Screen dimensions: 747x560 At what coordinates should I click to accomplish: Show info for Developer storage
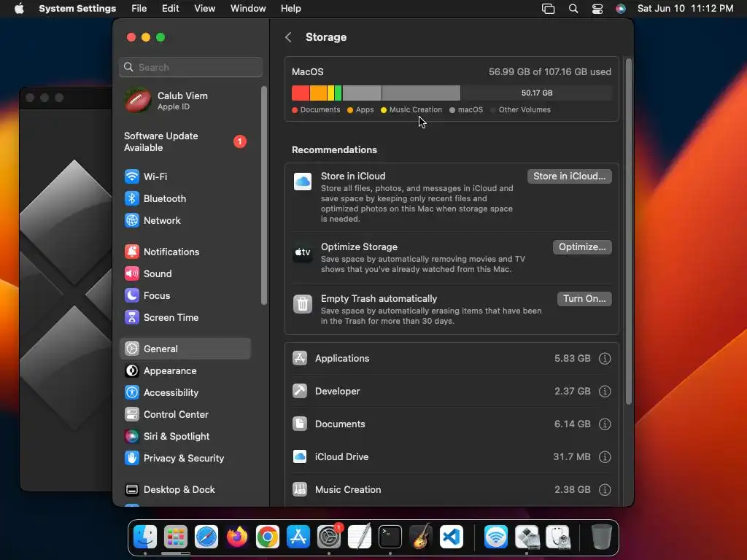tap(605, 392)
